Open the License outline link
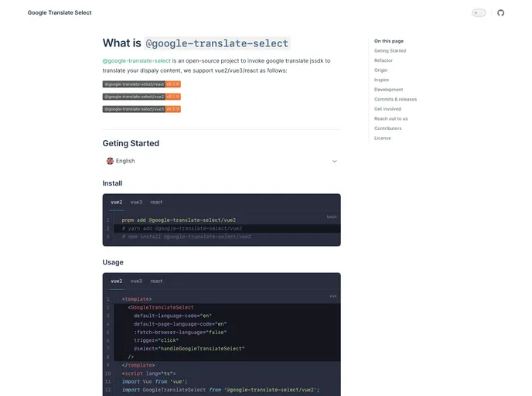Image resolution: width=532 pixels, height=396 pixels. point(383,138)
